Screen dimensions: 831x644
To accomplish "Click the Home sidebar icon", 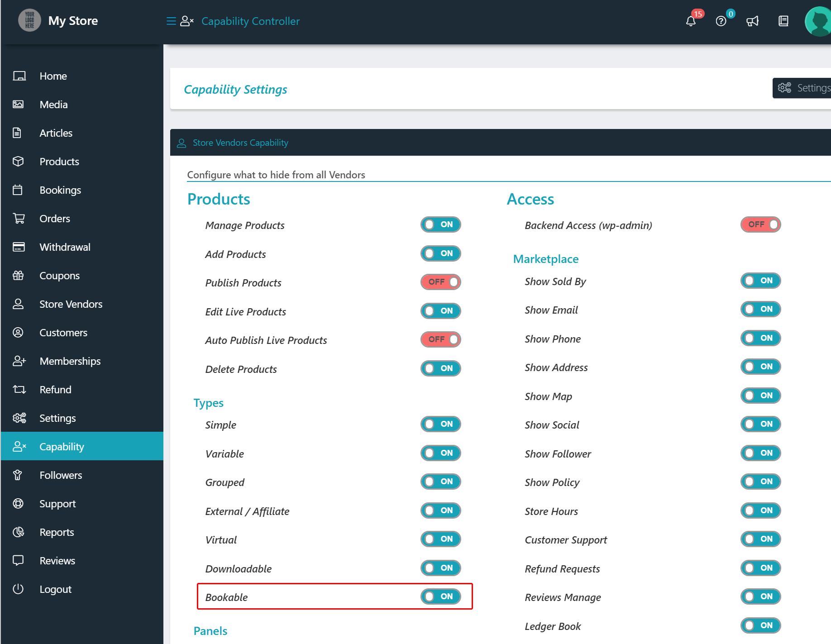I will (x=19, y=76).
